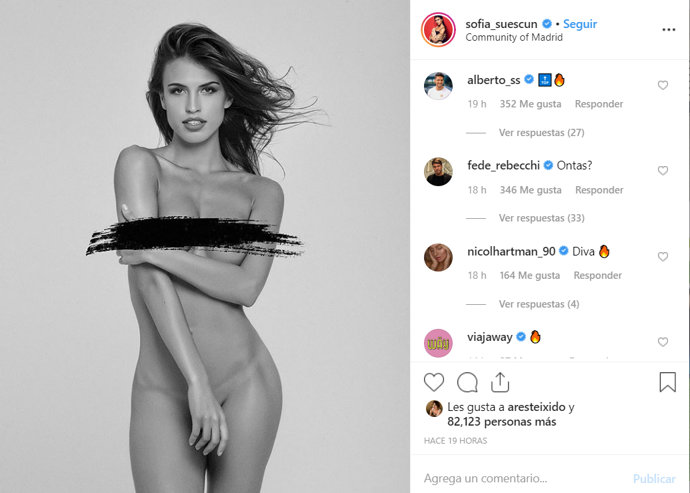This screenshot has width=690, height=493.
Task: Publish comment with Publicar
Action: point(654,478)
